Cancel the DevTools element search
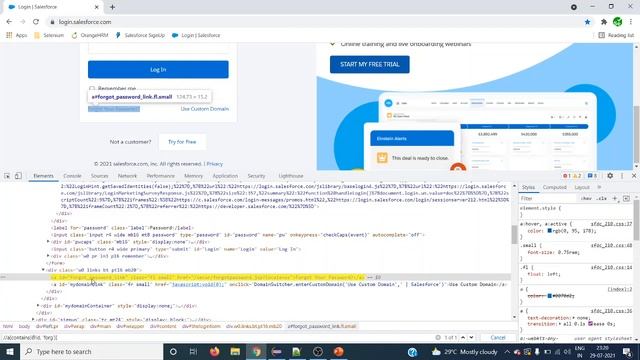This screenshot has height=360, width=640. (498, 338)
